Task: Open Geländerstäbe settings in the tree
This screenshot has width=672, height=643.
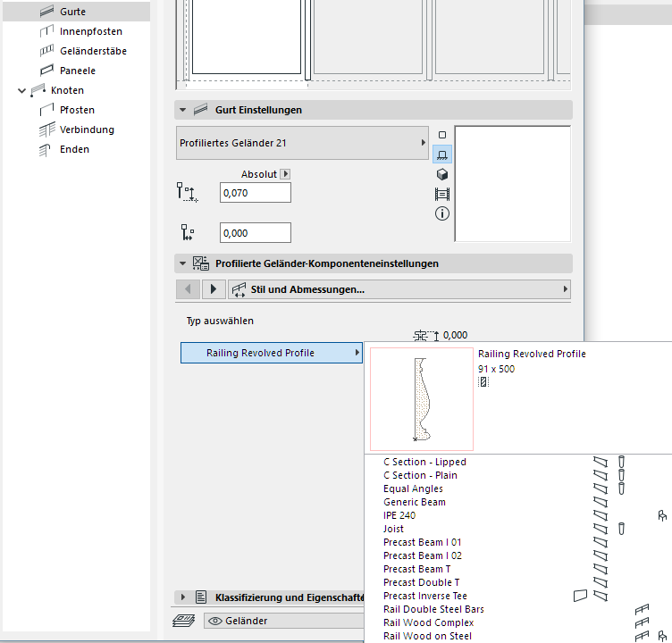Action: point(93,51)
